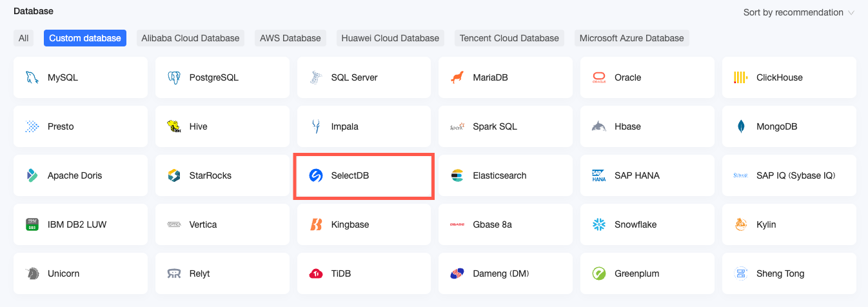Click the MariaDB seal icon
This screenshot has width=868, height=307.
point(457,77)
